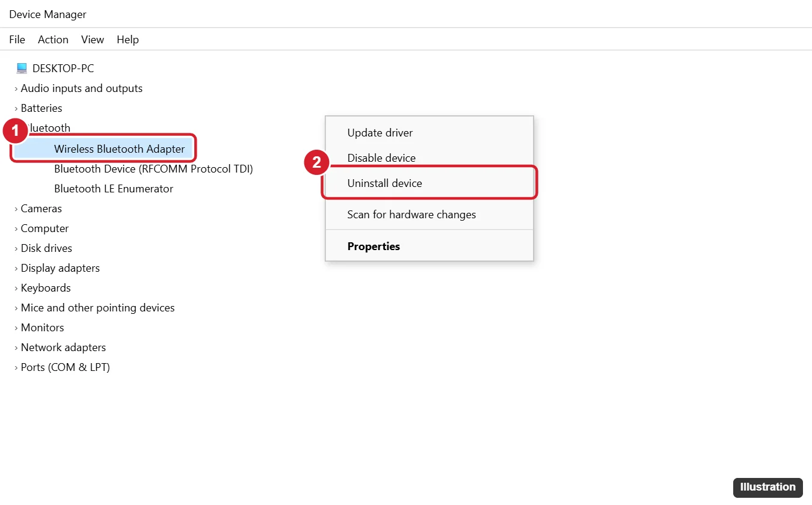
Task: Select the Mice and other pointing devices label
Action: point(98,308)
